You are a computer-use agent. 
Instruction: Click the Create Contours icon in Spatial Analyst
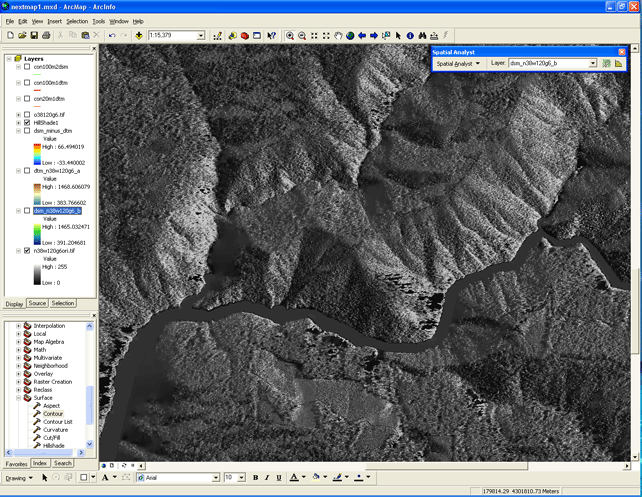(x=606, y=63)
